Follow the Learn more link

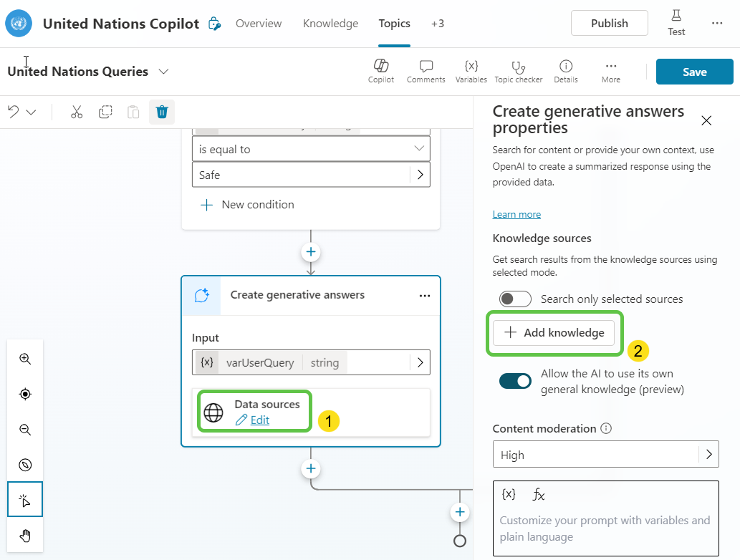(x=516, y=214)
